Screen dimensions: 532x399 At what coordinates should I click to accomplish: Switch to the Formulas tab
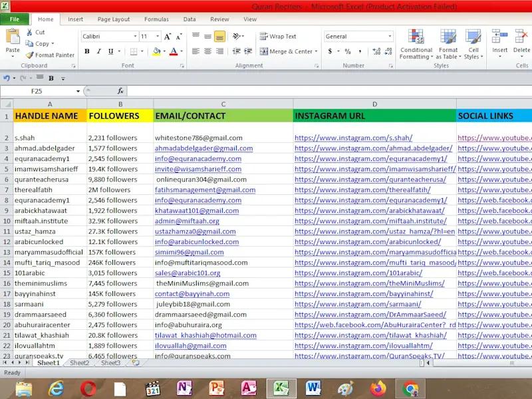pyautogui.click(x=156, y=19)
